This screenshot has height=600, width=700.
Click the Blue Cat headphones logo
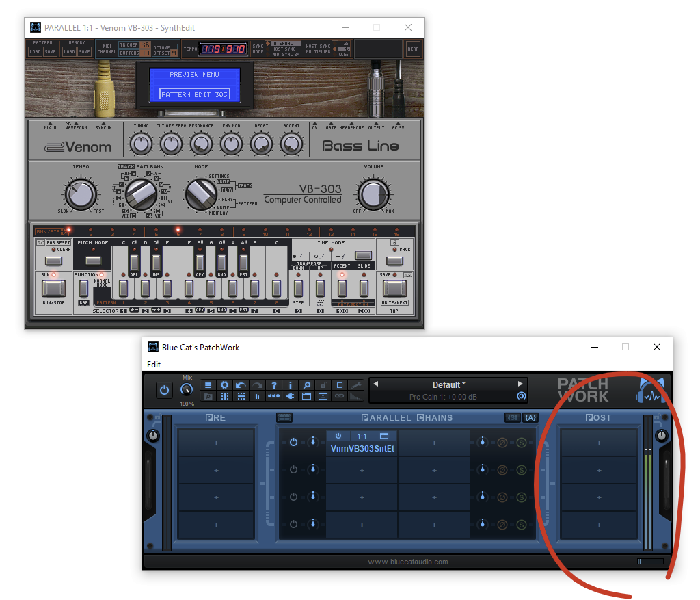pyautogui.click(x=651, y=390)
